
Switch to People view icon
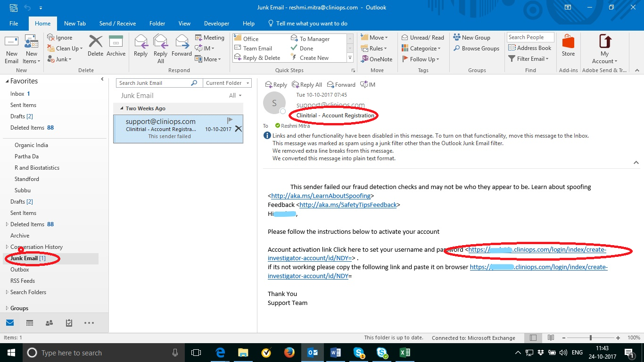click(x=49, y=323)
